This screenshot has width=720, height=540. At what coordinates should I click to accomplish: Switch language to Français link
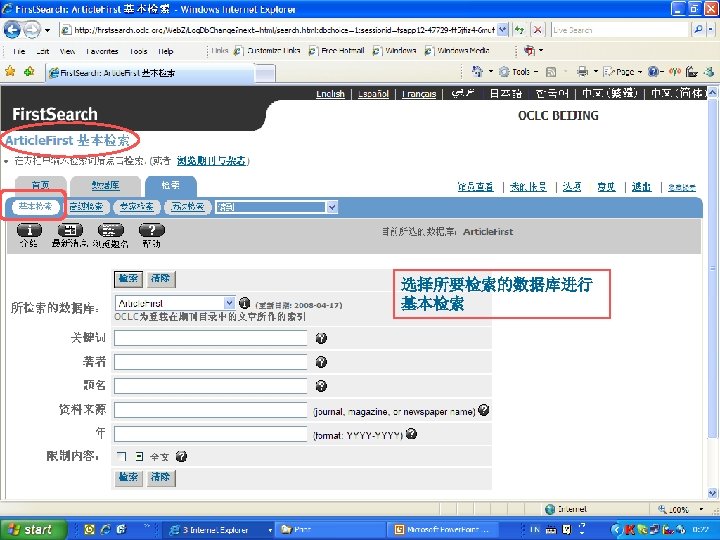tap(419, 94)
